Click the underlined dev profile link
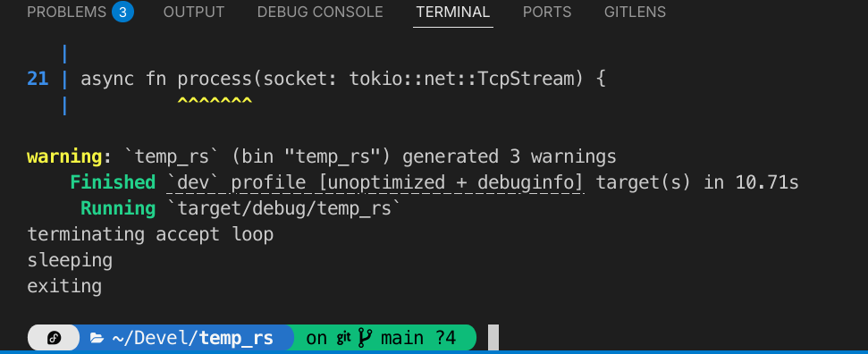 click(x=375, y=182)
